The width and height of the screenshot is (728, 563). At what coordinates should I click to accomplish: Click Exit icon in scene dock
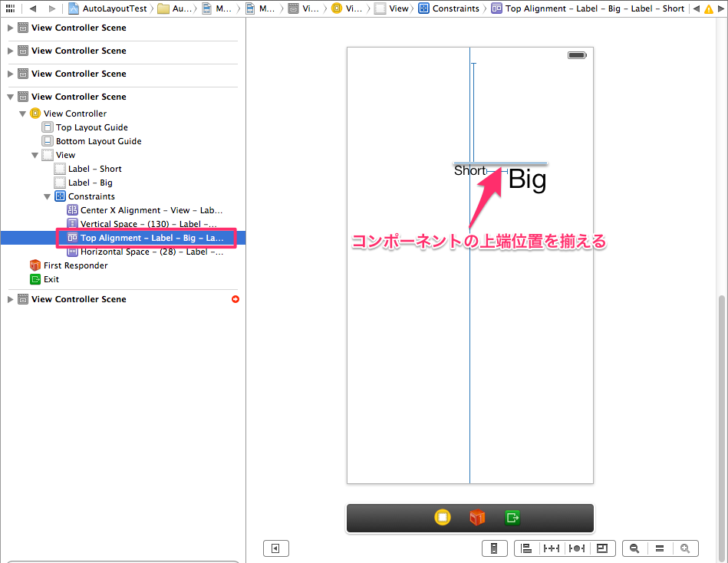[x=512, y=517]
